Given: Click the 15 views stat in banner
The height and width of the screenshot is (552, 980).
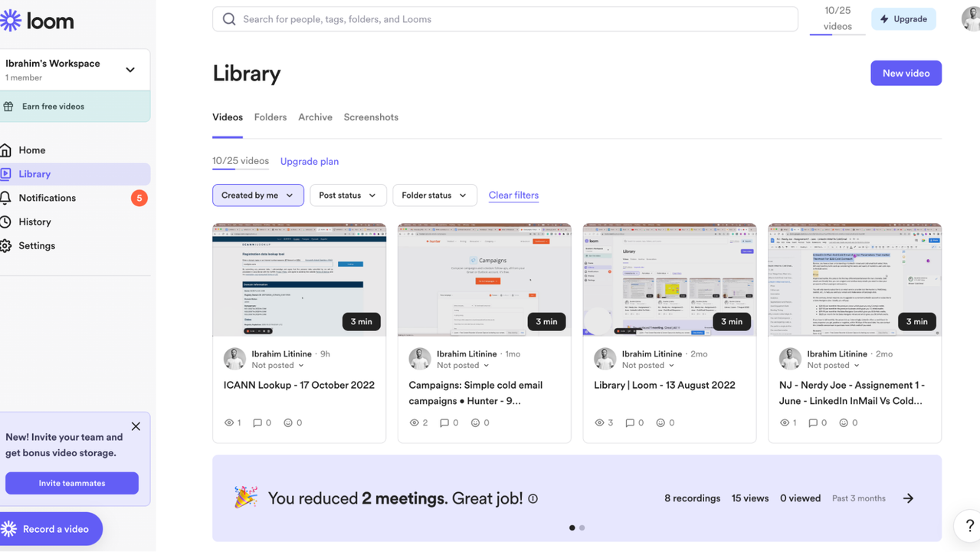Looking at the screenshot, I should pos(750,498).
